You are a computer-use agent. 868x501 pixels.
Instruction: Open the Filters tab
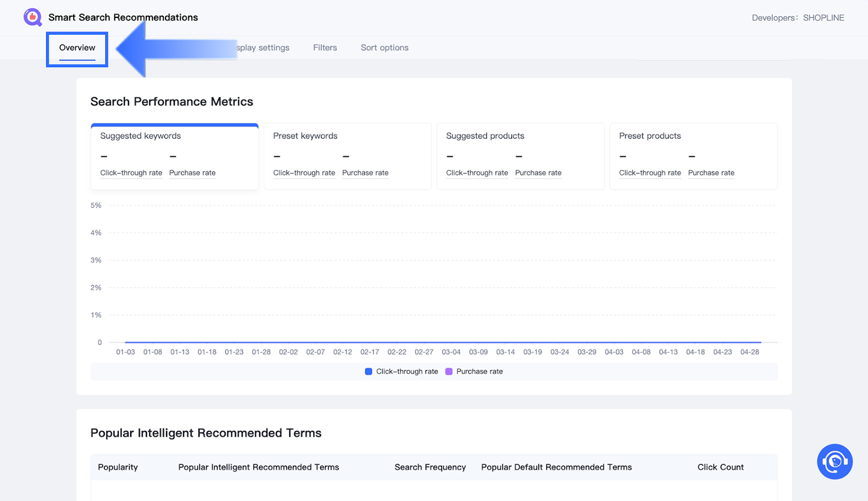tap(325, 48)
